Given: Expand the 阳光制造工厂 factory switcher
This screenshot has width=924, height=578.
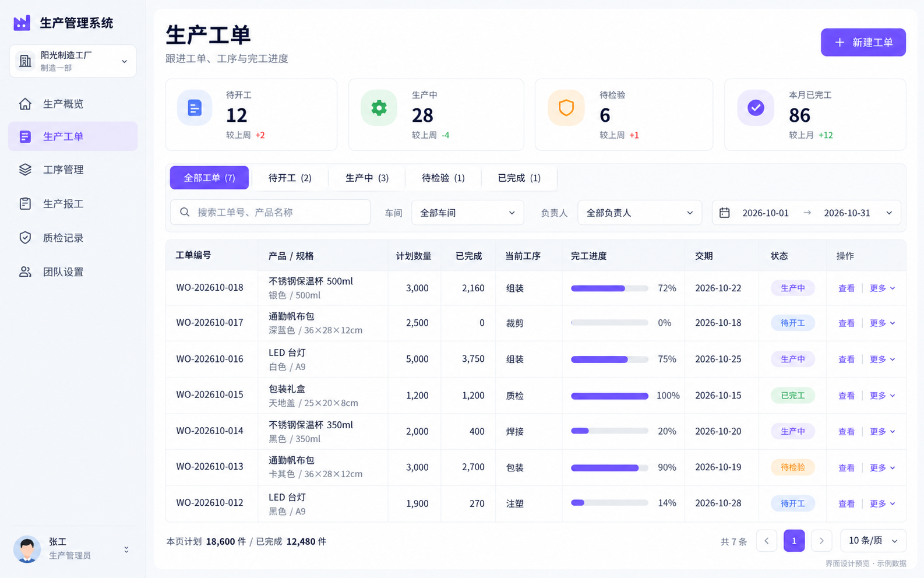Looking at the screenshot, I should coord(73,61).
